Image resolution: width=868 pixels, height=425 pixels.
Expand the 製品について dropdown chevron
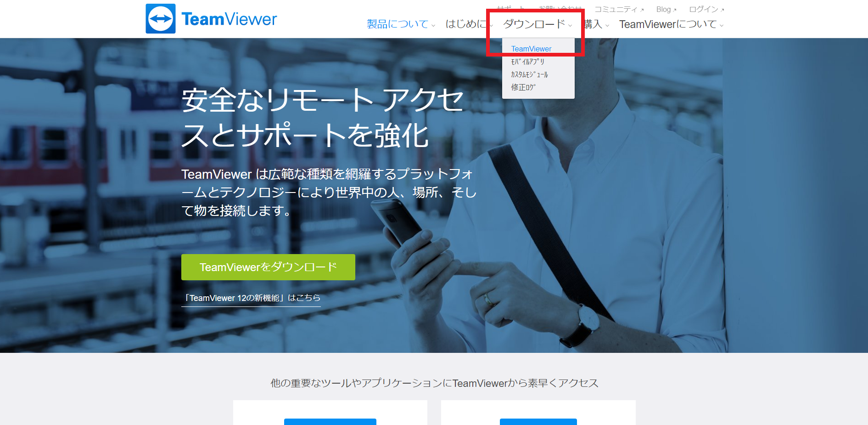[433, 26]
